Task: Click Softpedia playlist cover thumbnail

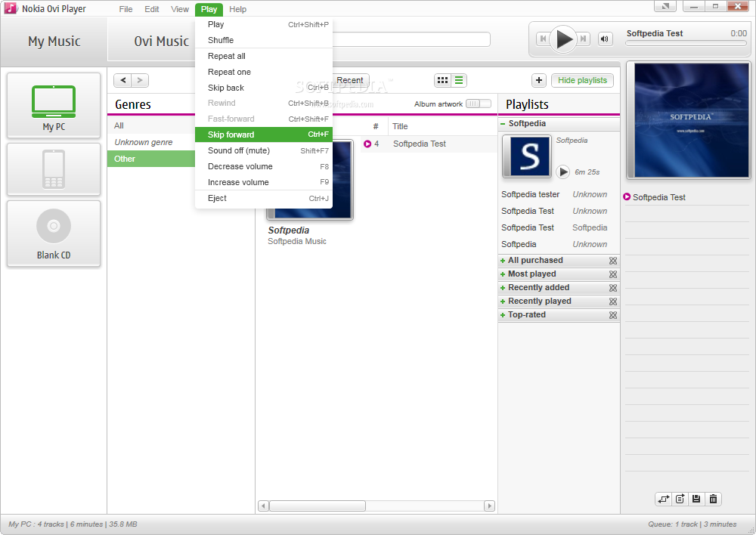Action: 526,156
